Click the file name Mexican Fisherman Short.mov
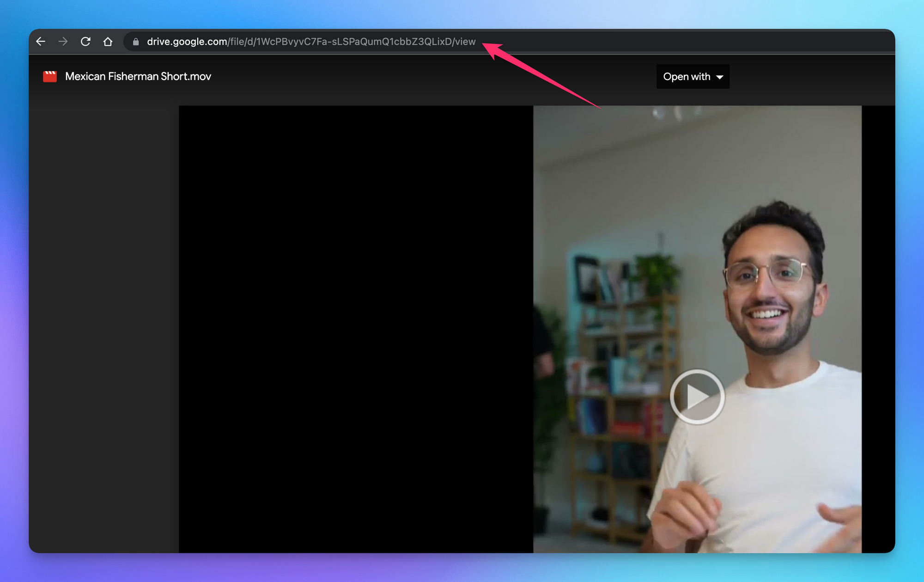The image size is (924, 582). click(x=138, y=76)
